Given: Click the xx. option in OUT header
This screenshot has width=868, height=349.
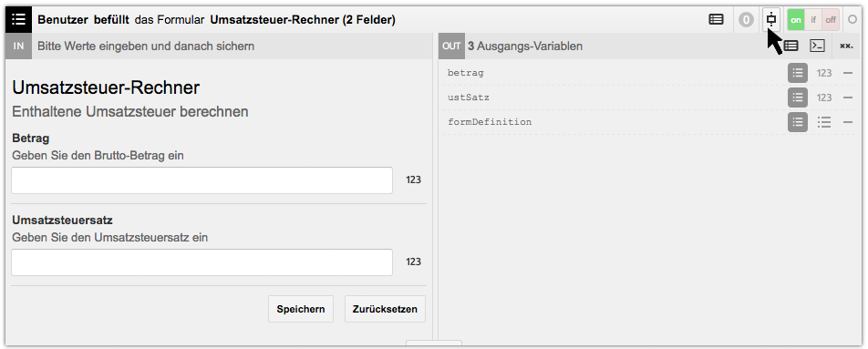Looking at the screenshot, I should [846, 46].
